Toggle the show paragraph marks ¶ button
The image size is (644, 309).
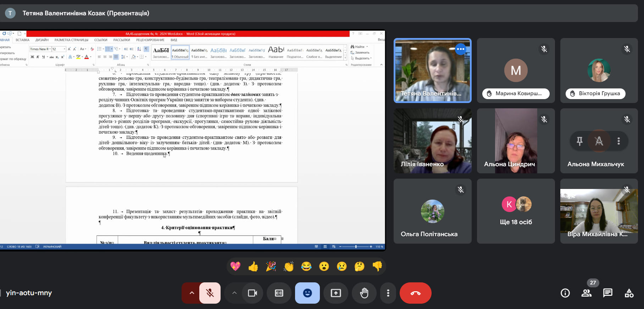click(146, 49)
